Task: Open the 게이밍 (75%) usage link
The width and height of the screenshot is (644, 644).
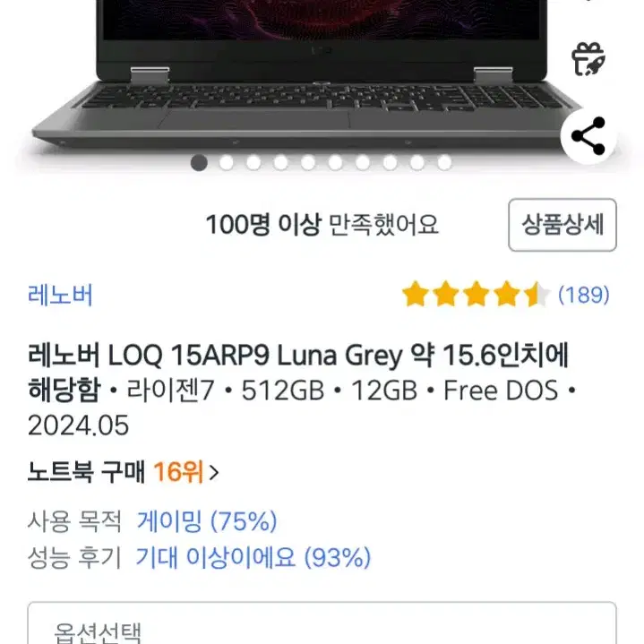Action: tap(207, 521)
